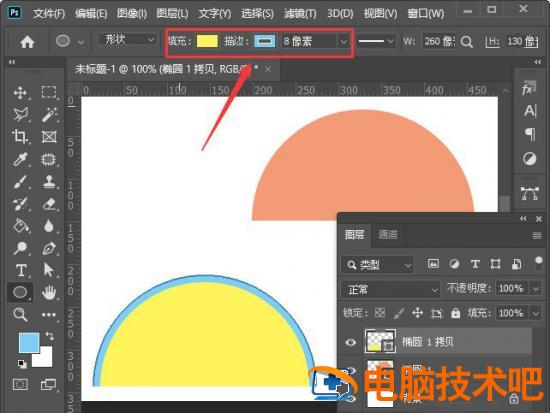The image size is (550, 413).
Task: Toggle type layer filter
Action: pos(475,264)
